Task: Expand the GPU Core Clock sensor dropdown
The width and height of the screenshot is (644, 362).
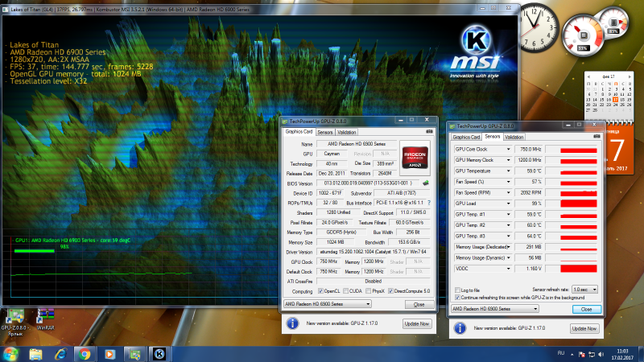Action: tap(508, 149)
